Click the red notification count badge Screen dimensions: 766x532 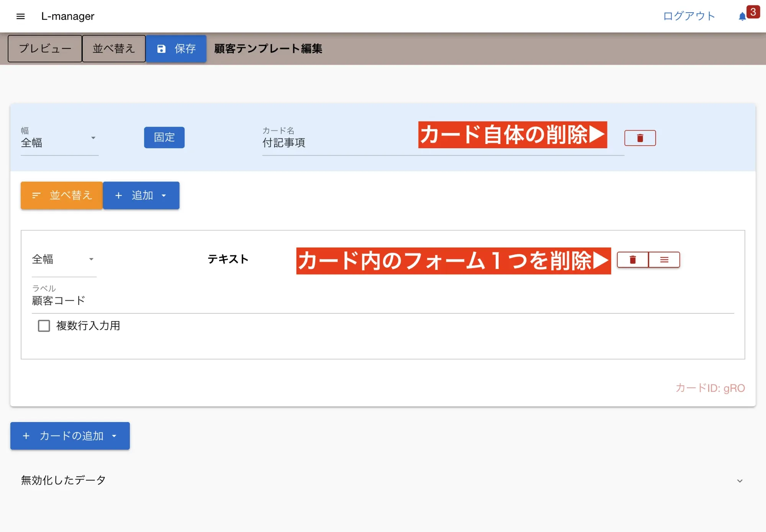coord(753,12)
